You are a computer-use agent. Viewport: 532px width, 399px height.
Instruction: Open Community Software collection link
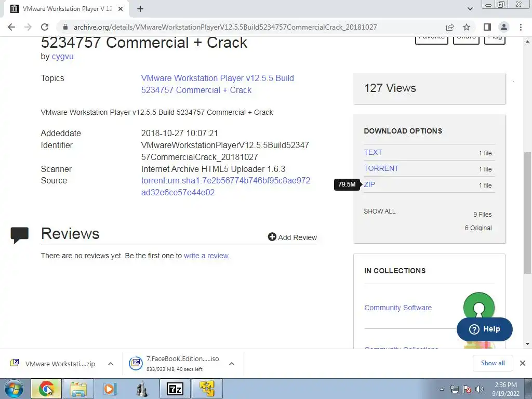tap(398, 308)
